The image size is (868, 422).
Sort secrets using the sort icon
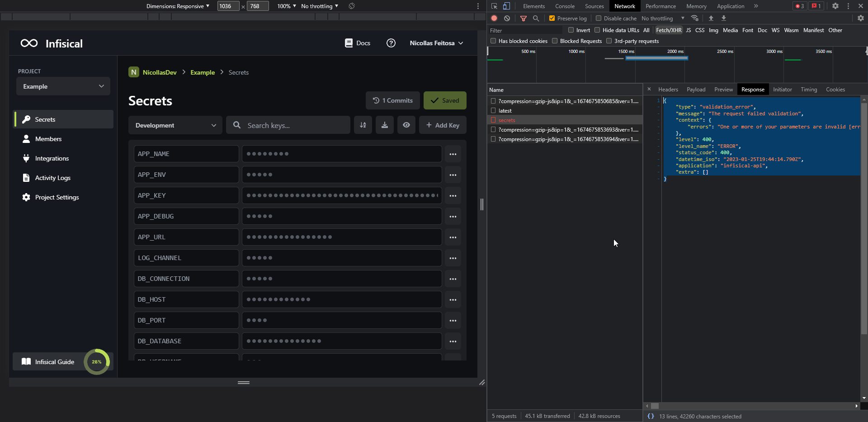pos(363,125)
